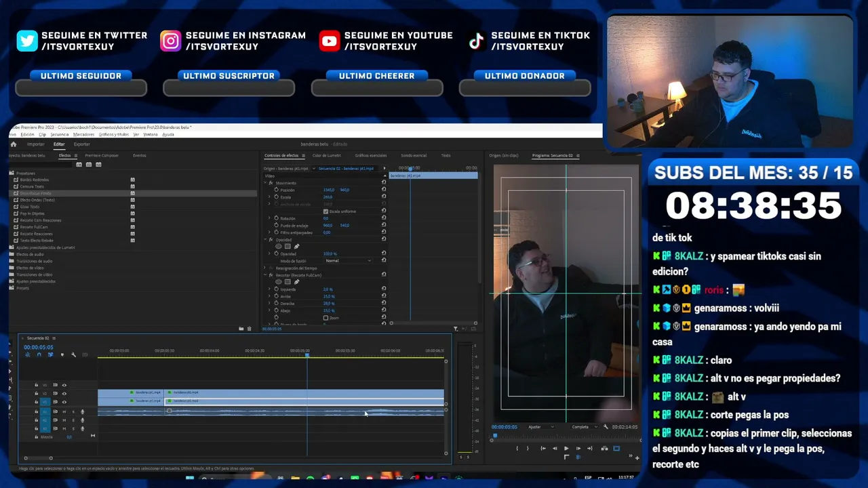Select the Recorte FullCam preset
This screenshot has height=488, width=868.
click(x=35, y=227)
